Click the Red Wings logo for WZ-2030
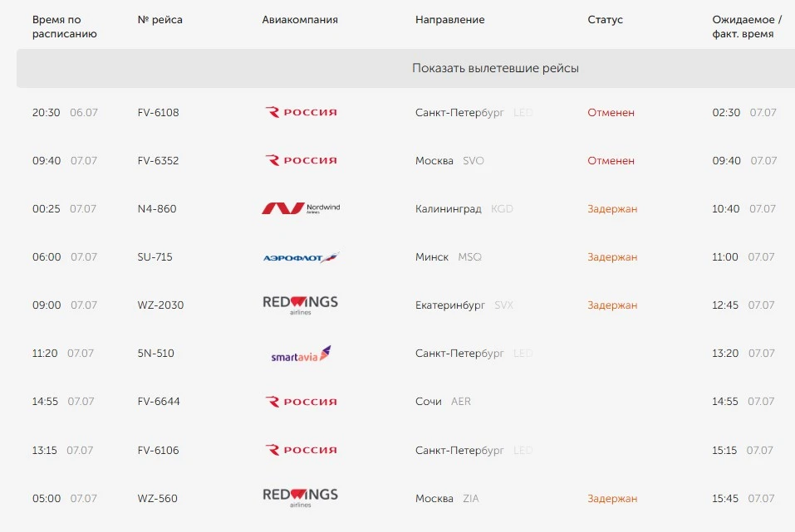Image resolution: width=795 pixels, height=532 pixels. point(301,305)
